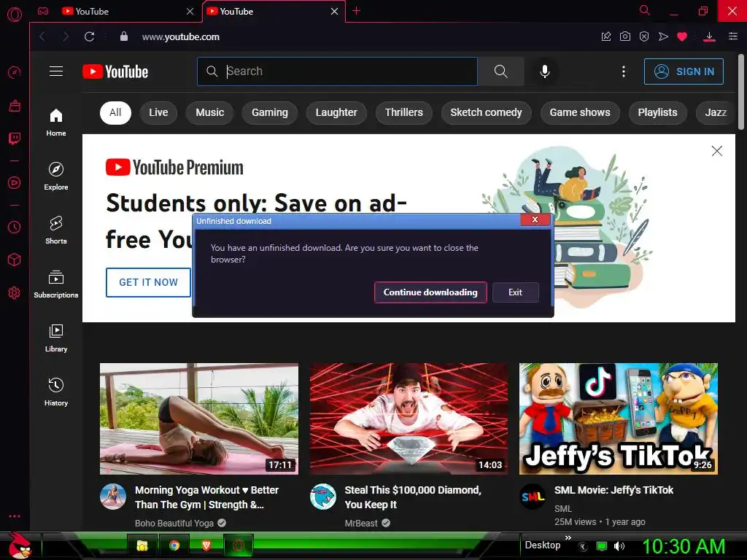Viewport: 747px width, 560px height.
Task: Open History clock icon in Opera sidebar
Action: [x=15, y=227]
